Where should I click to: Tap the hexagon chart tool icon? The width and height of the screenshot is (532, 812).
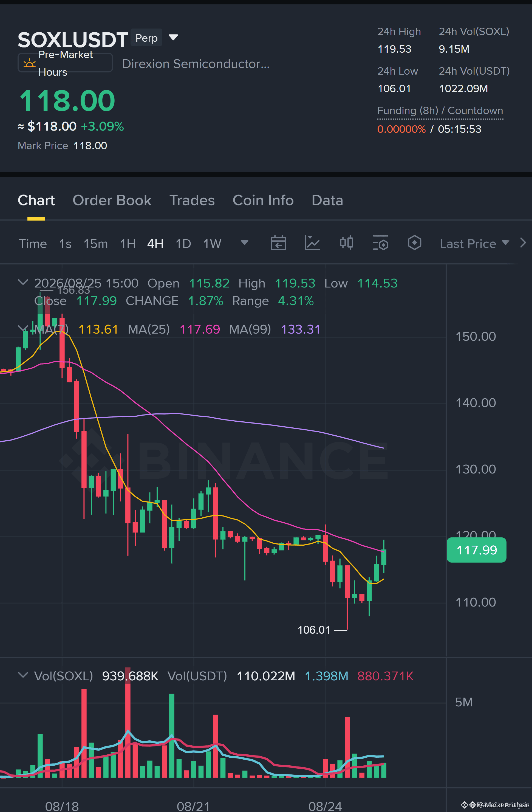click(414, 243)
